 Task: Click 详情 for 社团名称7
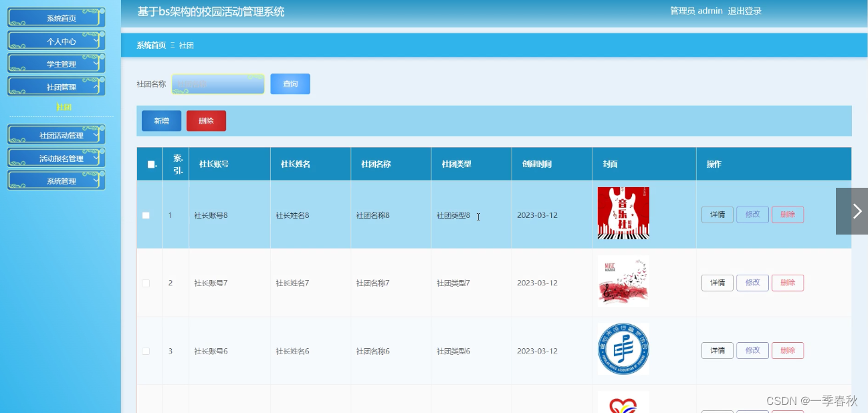717,283
